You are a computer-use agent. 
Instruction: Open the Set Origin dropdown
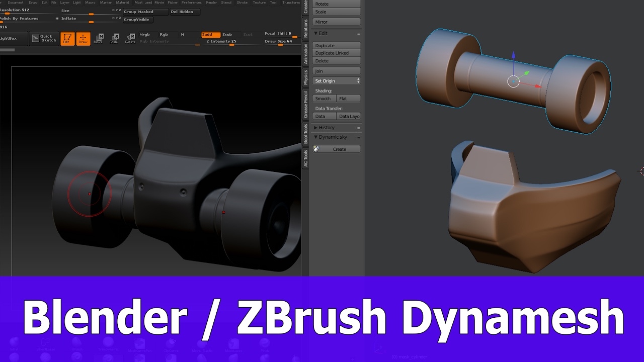[337, 81]
